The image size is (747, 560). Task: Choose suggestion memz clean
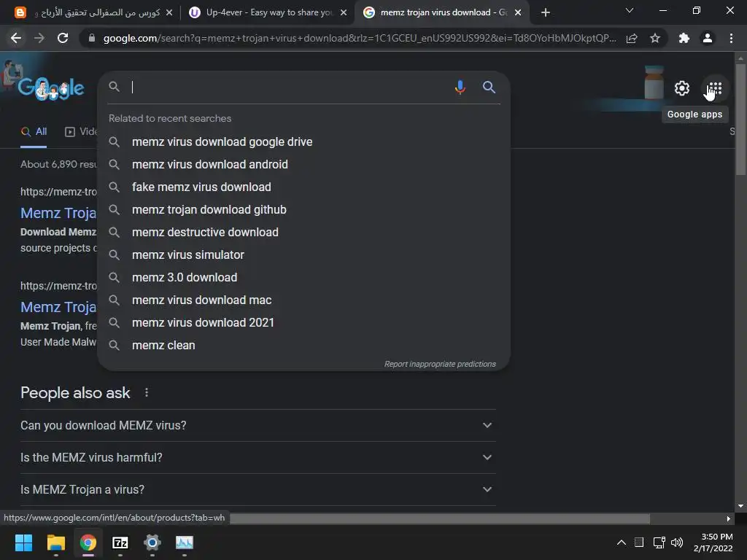point(304,345)
